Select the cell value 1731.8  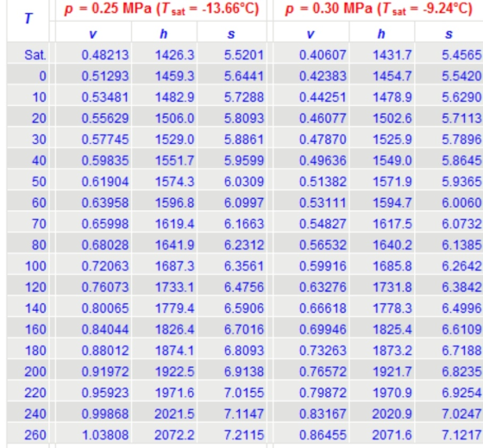(x=392, y=287)
